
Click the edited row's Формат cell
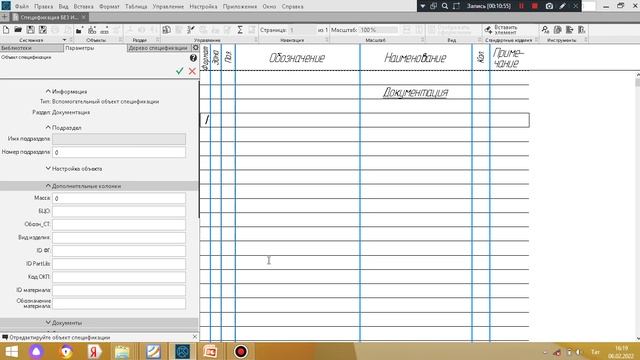pyautogui.click(x=205, y=120)
